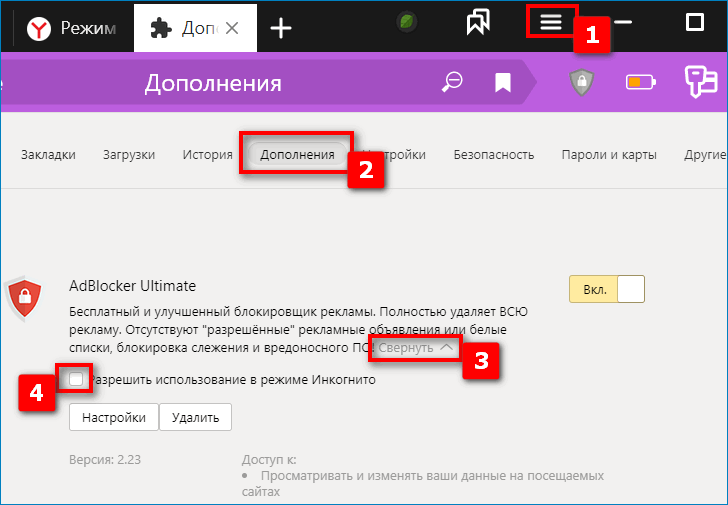Select the Дополнения section tab
Viewport: 728px width, 505px height.
pos(297,155)
